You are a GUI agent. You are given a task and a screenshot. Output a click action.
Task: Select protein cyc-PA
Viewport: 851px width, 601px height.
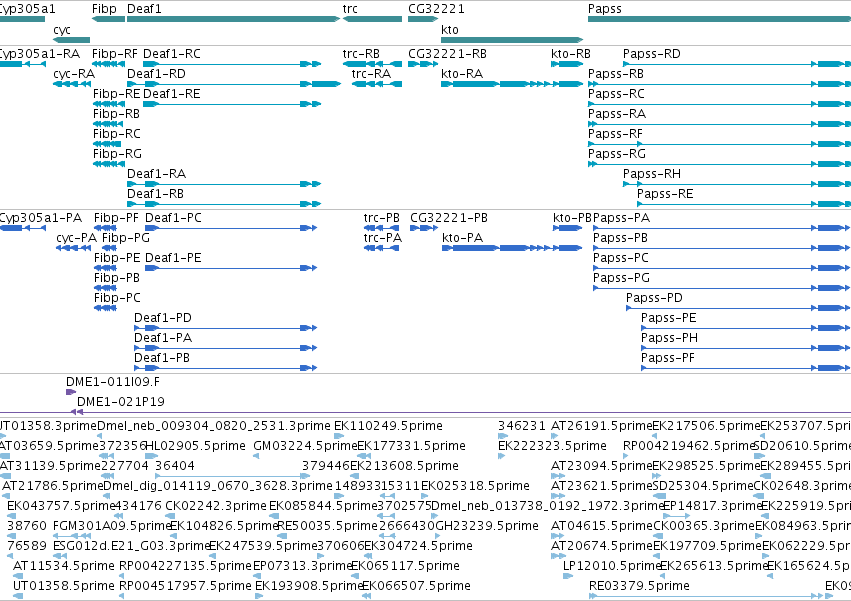[x=73, y=248]
